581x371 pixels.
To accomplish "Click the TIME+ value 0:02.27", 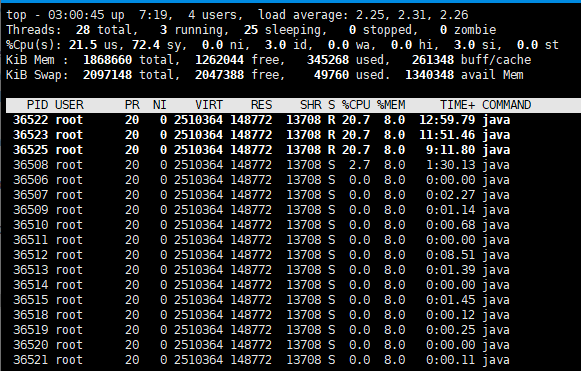I will [x=451, y=195].
